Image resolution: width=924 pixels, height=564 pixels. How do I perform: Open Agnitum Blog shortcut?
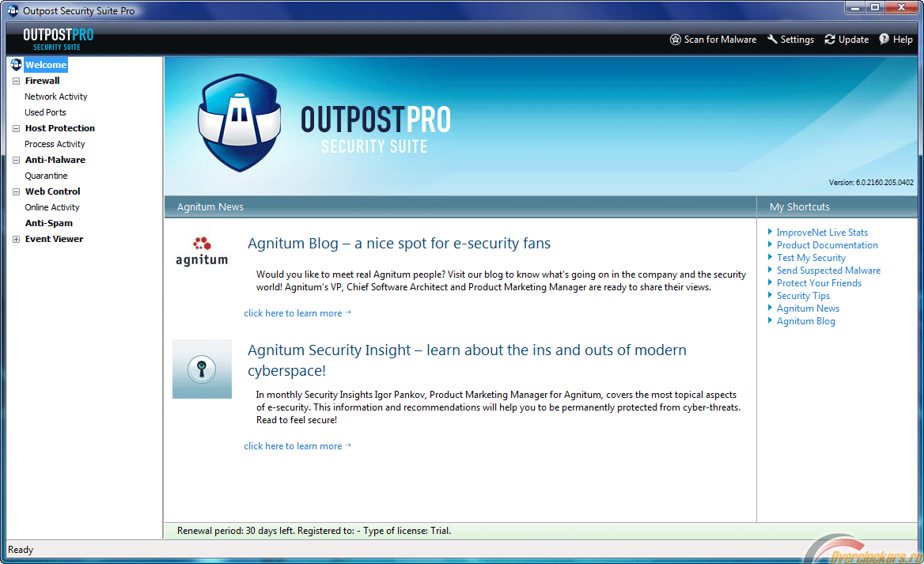tap(805, 321)
